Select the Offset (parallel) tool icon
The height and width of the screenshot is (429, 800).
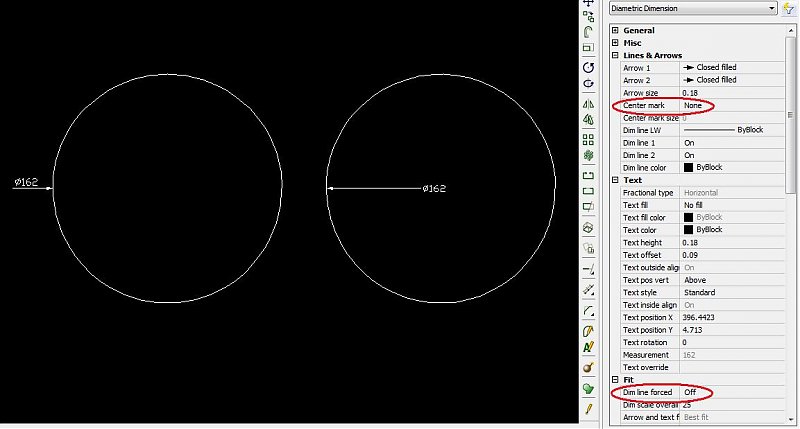pos(588,32)
